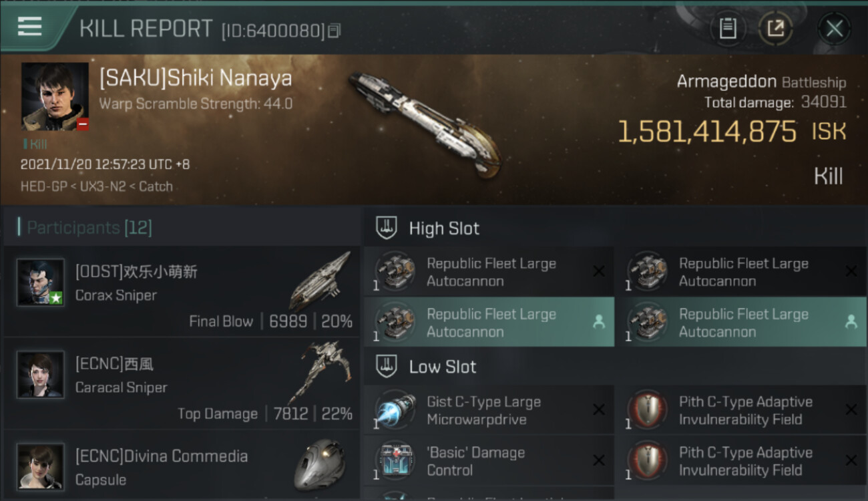Open the clipboard icon in header

pyautogui.click(x=728, y=29)
